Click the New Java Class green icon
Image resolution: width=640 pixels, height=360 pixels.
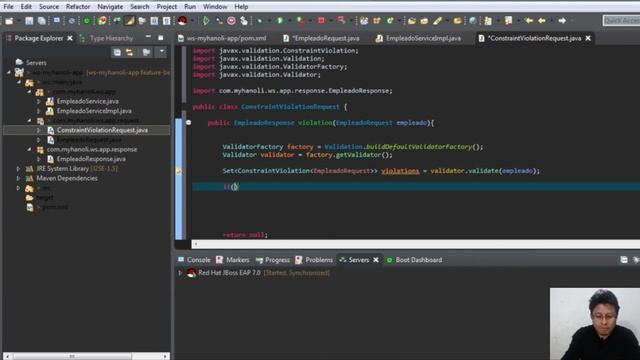coord(390,20)
